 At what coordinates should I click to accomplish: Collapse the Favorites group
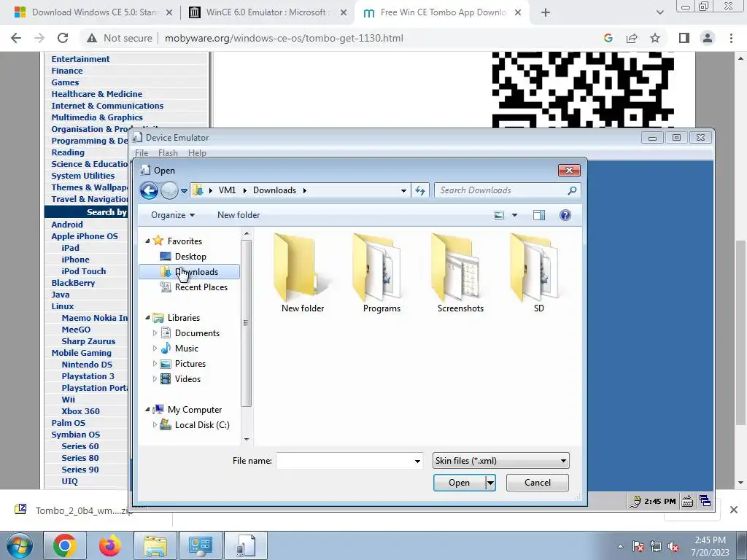pyautogui.click(x=147, y=241)
